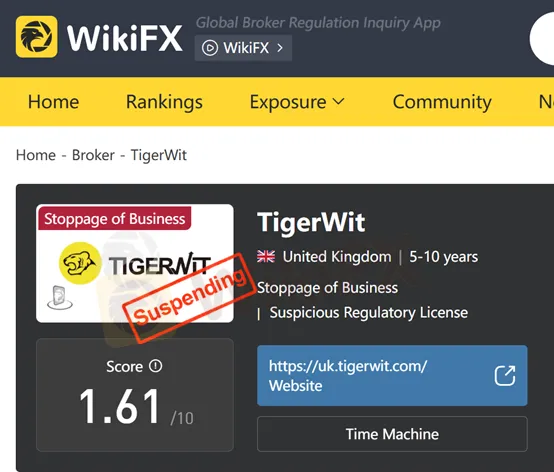Open the external link icon on website button
This screenshot has height=472, width=554.
pos(505,376)
